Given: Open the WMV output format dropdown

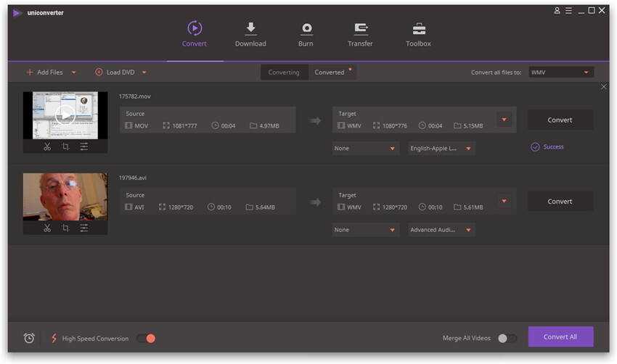Looking at the screenshot, I should pyautogui.click(x=560, y=72).
